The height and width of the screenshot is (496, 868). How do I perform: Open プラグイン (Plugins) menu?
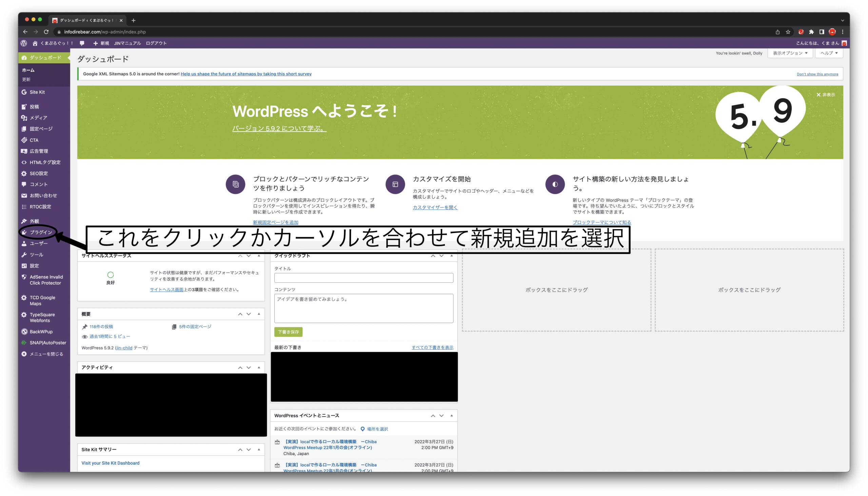[41, 232]
